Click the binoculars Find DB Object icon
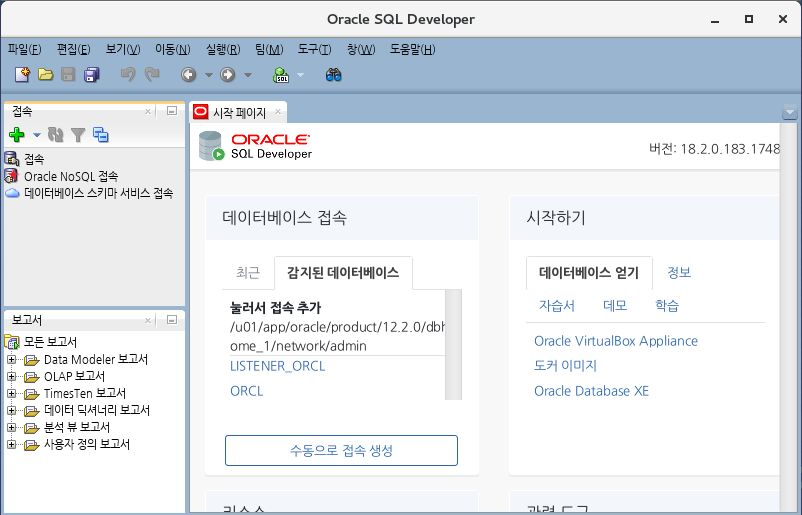 pyautogui.click(x=333, y=75)
